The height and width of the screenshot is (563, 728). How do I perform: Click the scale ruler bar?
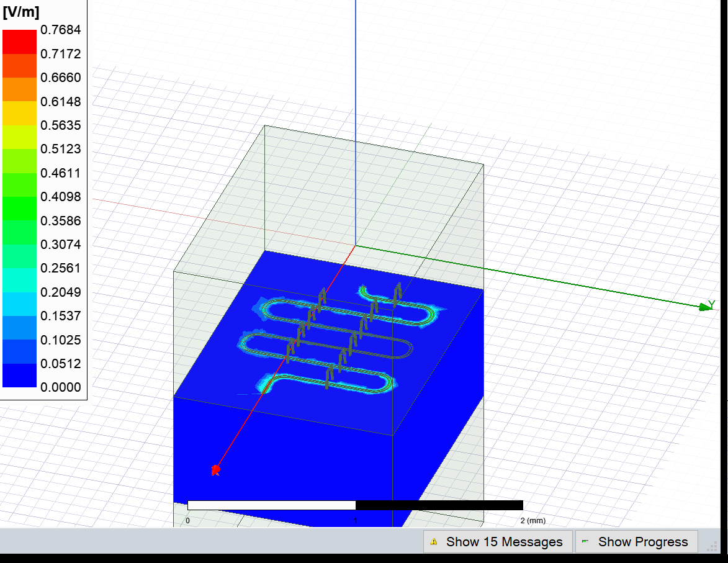(355, 505)
